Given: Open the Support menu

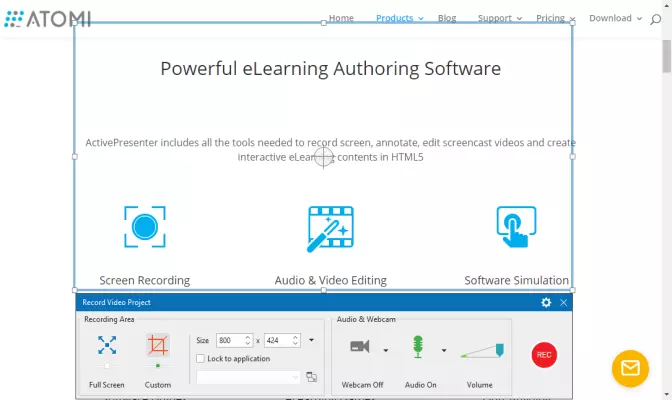Looking at the screenshot, I should pos(500,18).
